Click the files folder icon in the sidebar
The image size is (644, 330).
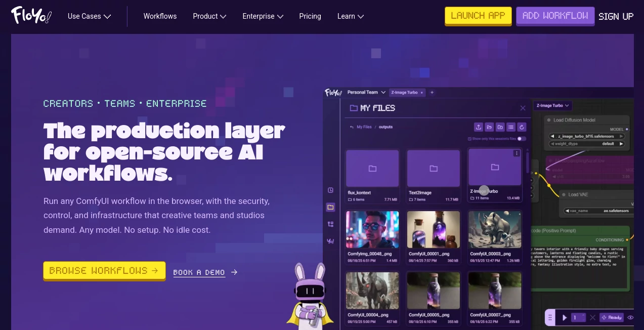point(330,207)
